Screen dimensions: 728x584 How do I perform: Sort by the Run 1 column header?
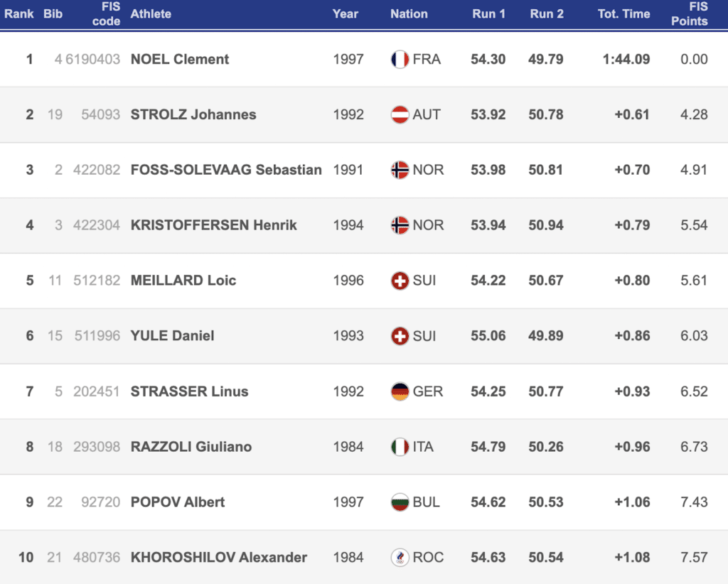(x=488, y=13)
